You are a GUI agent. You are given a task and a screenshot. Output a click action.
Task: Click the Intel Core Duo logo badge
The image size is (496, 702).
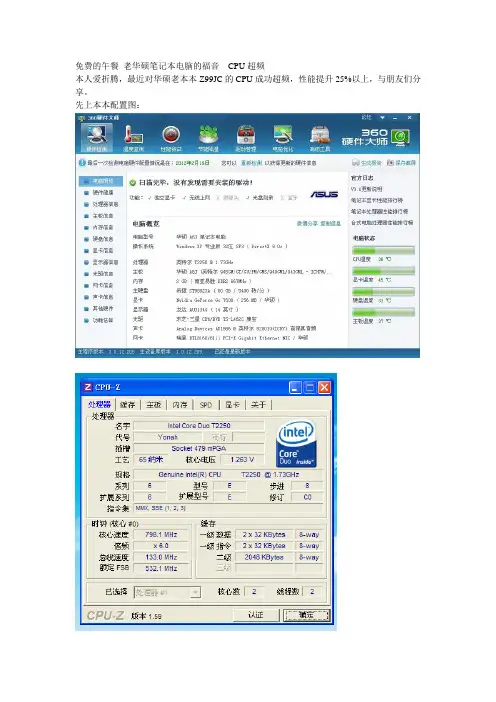[x=296, y=444]
